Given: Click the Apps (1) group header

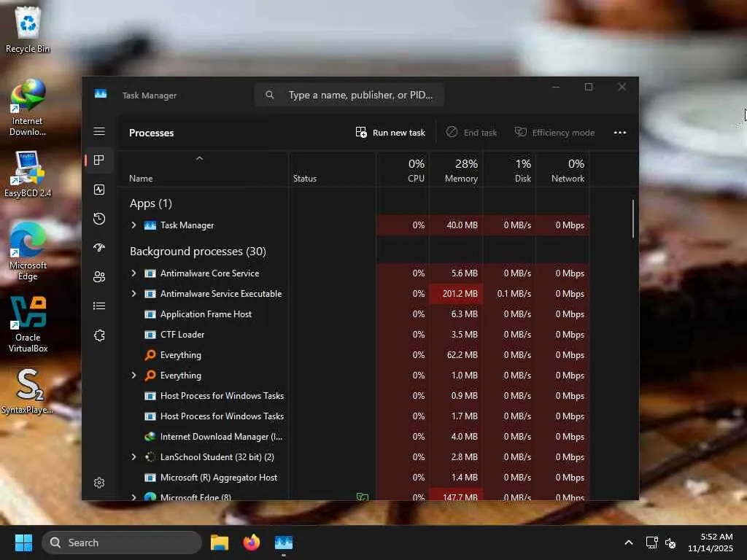Looking at the screenshot, I should pyautogui.click(x=150, y=204).
